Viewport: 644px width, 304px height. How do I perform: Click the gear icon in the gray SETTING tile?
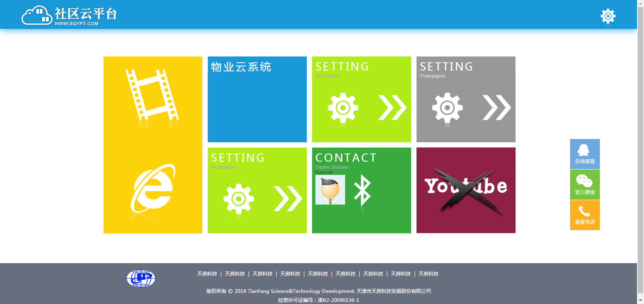[x=447, y=108]
